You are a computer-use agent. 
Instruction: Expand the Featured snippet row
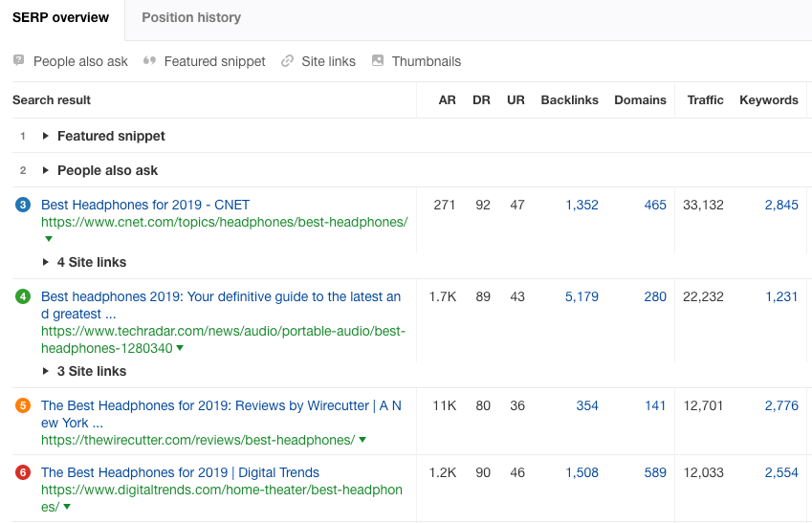[46, 136]
